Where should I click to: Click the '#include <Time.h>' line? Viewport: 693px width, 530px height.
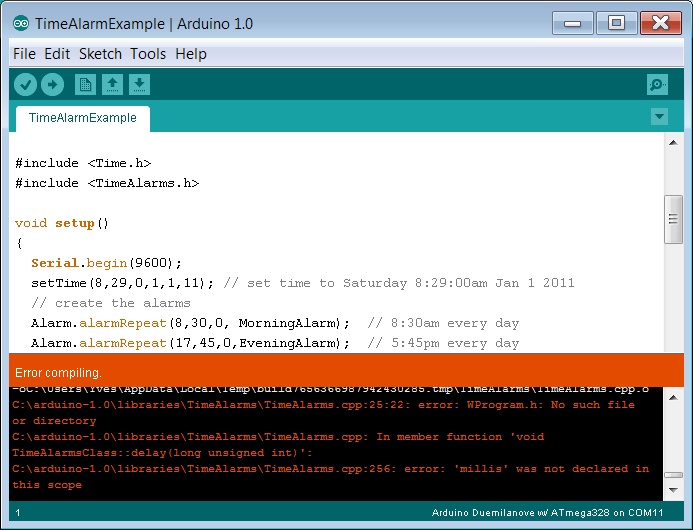83,163
